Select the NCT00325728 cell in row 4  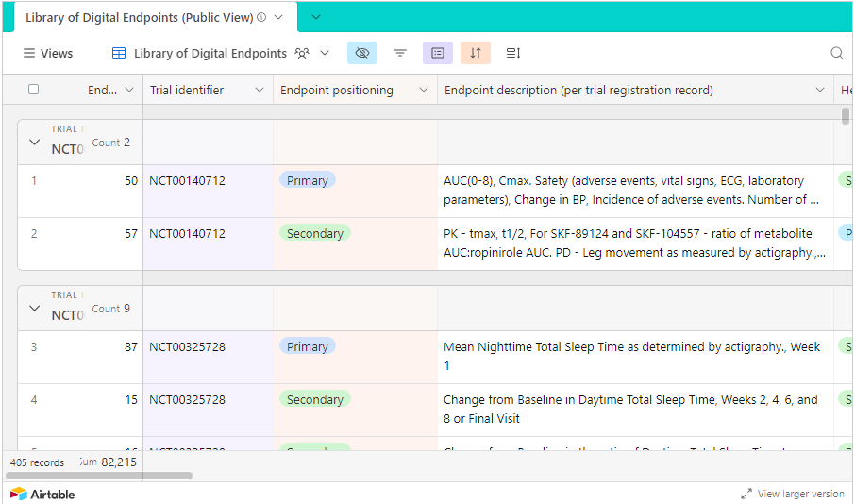208,411
